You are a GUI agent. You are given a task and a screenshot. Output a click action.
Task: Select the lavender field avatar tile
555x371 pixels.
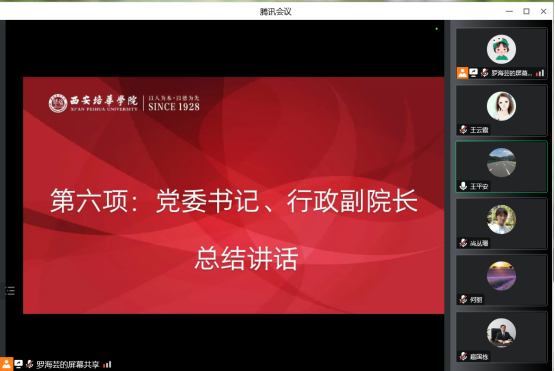point(501,276)
